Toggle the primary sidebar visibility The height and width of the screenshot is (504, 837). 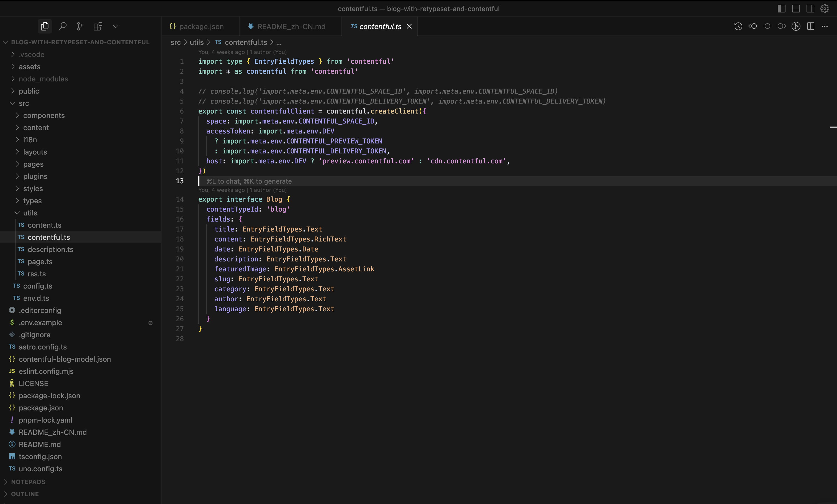pyautogui.click(x=781, y=9)
